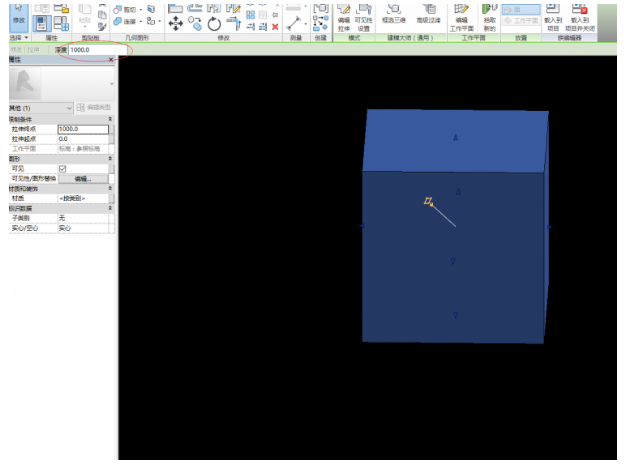
Task: Select the Modify (修改) arrow tool
Action: point(19,18)
